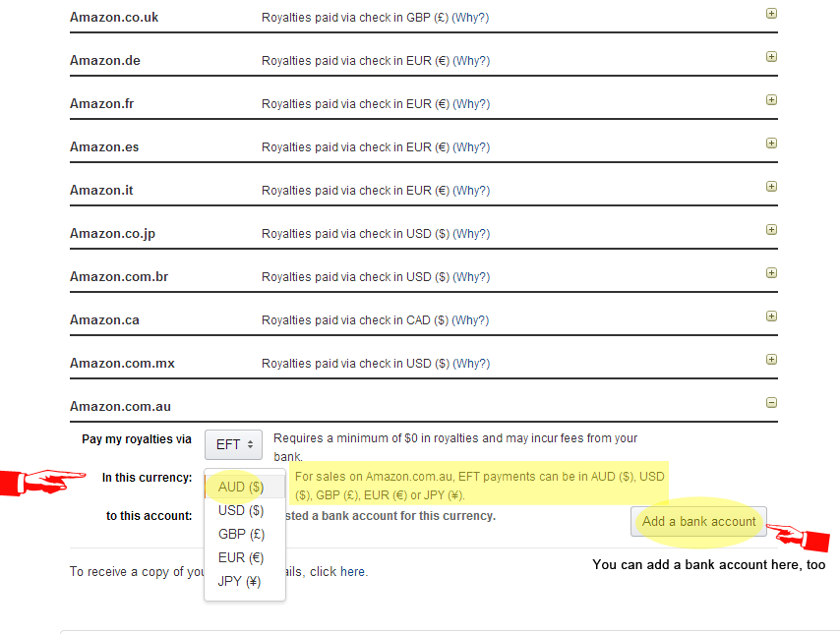
Task: Expand the Amazon.fr payment row
Action: 771,100
